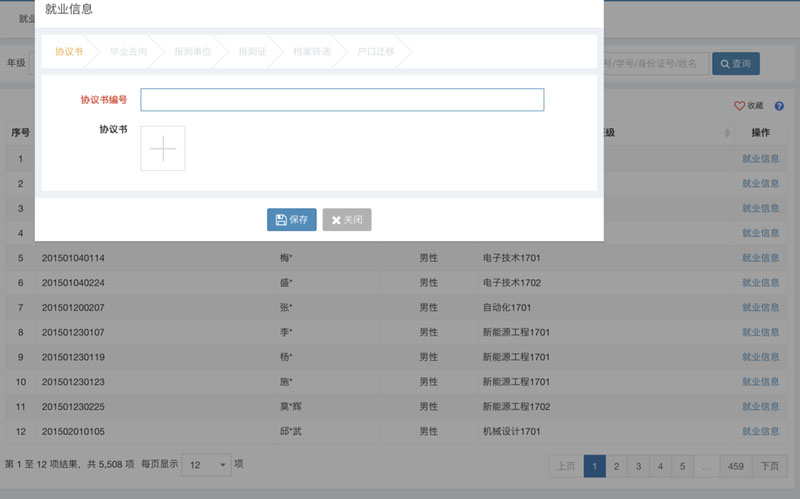800x499 pixels.
Task: Click the sort arrows in the 级 column header
Action: click(x=727, y=133)
